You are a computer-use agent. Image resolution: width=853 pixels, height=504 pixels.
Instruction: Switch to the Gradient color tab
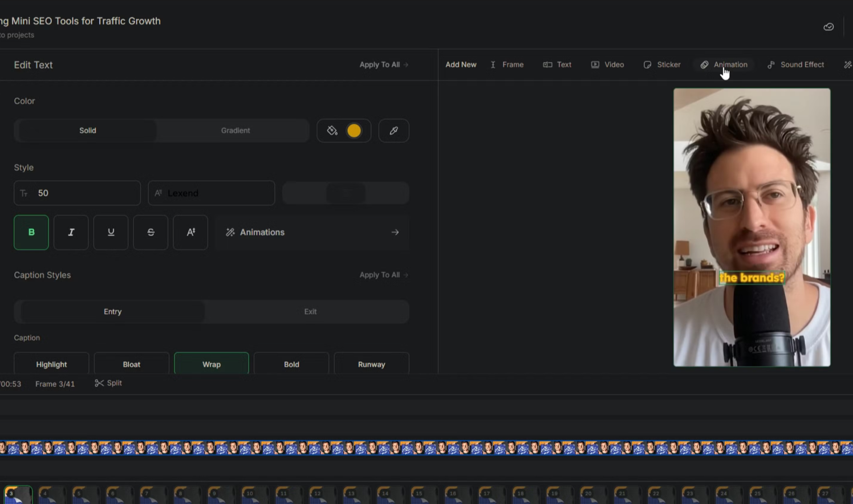coord(235,131)
